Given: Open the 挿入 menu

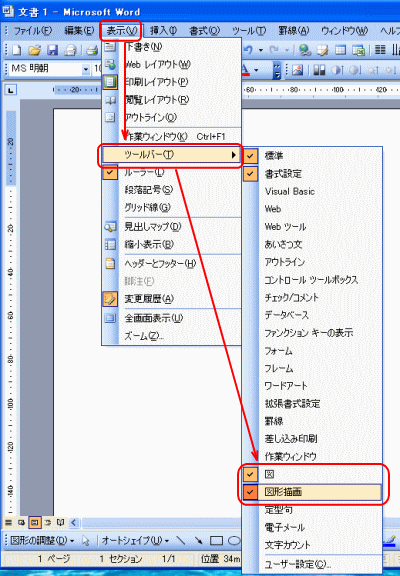Looking at the screenshot, I should [x=163, y=31].
